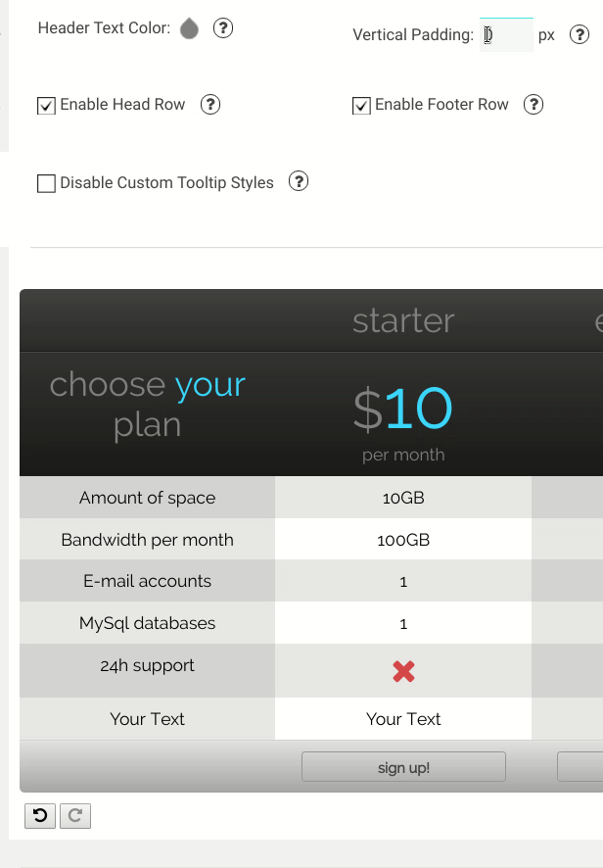Viewport: 603px width, 868px height.
Task: Uncheck the Enable Footer Row checkbox
Action: [x=361, y=105]
